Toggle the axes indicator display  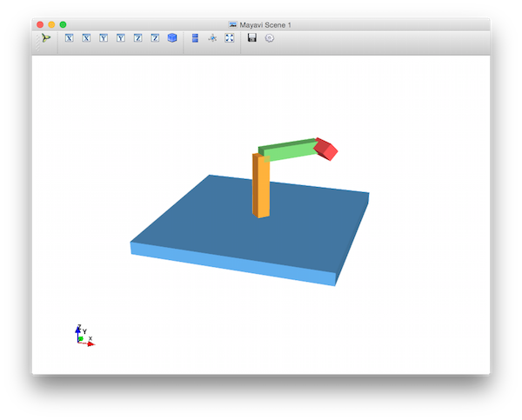pyautogui.click(x=212, y=38)
